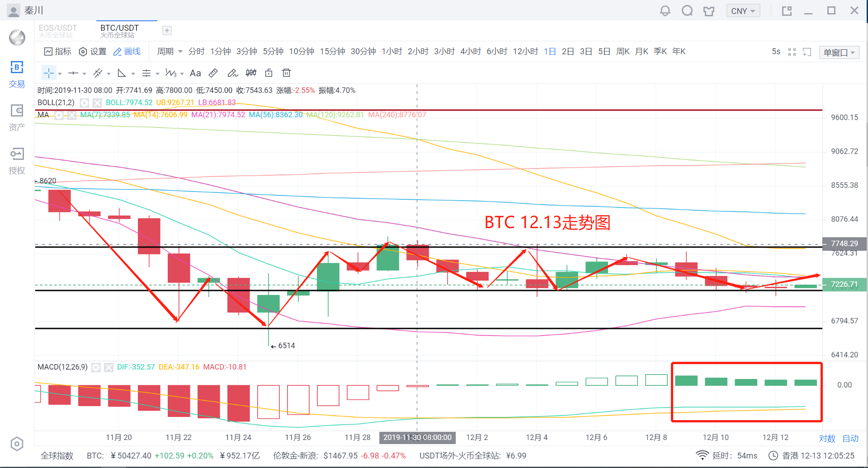Open the CNY currency dropdown

[743, 11]
